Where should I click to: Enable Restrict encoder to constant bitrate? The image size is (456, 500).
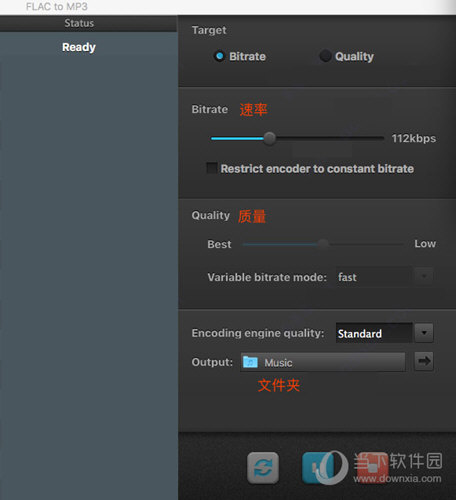pyautogui.click(x=212, y=168)
